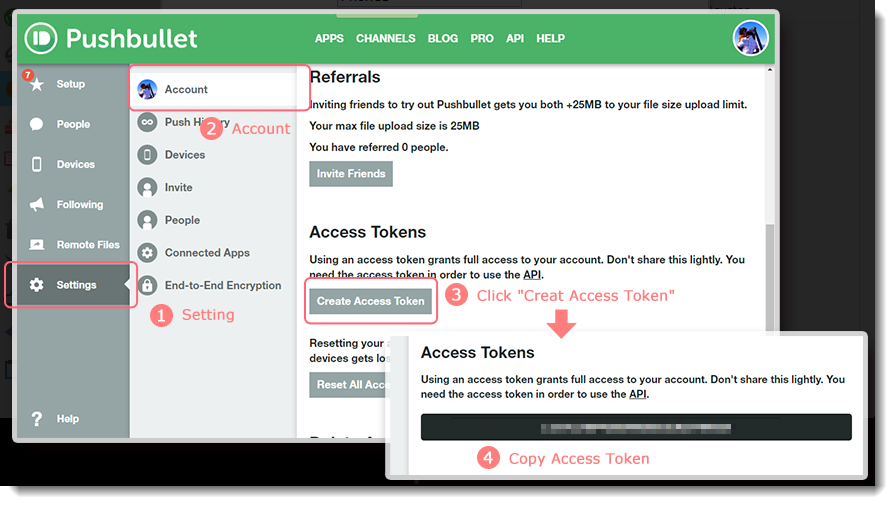Click the Invite Friends button

coord(351,174)
